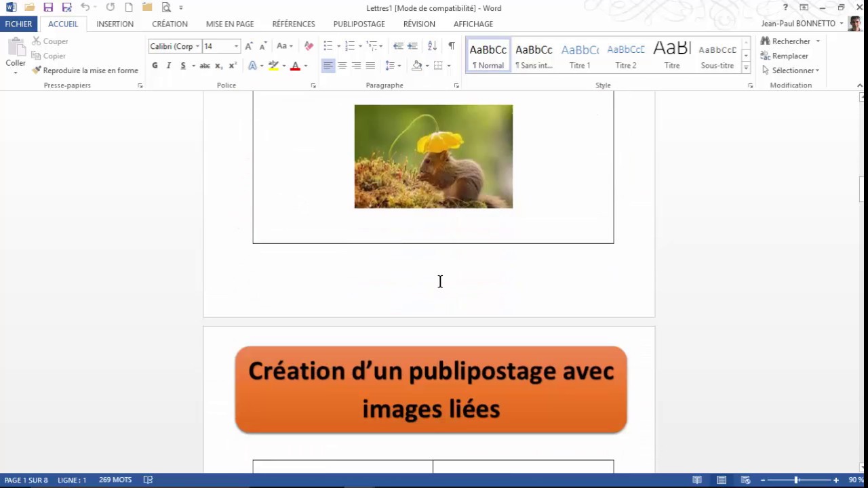Open the bullet list dropdown arrow
The width and height of the screenshot is (868, 488).
pyautogui.click(x=338, y=46)
